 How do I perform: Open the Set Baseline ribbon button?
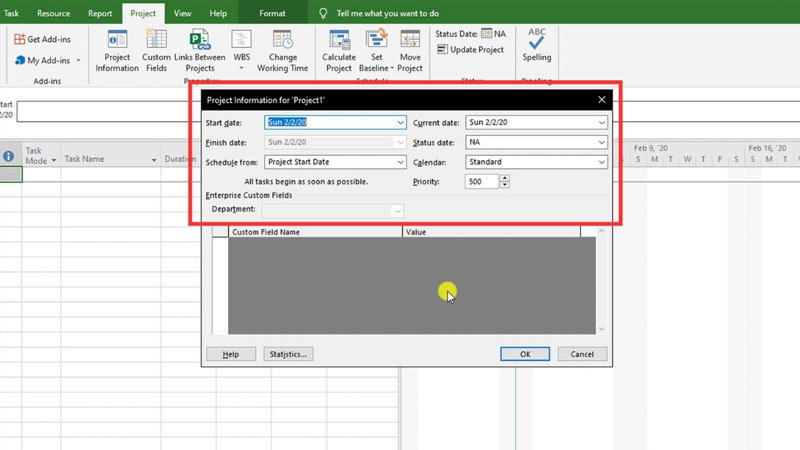point(377,41)
